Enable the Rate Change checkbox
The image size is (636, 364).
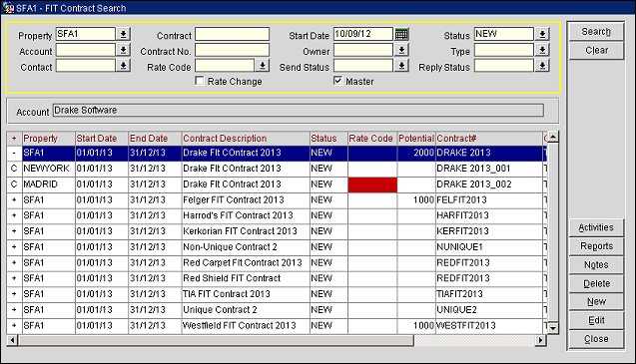point(200,81)
